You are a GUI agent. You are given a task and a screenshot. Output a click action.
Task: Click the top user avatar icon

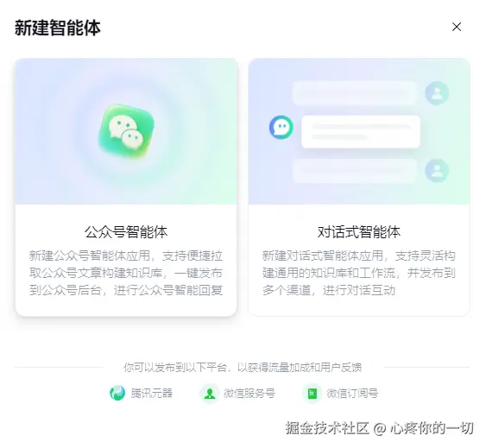(437, 93)
